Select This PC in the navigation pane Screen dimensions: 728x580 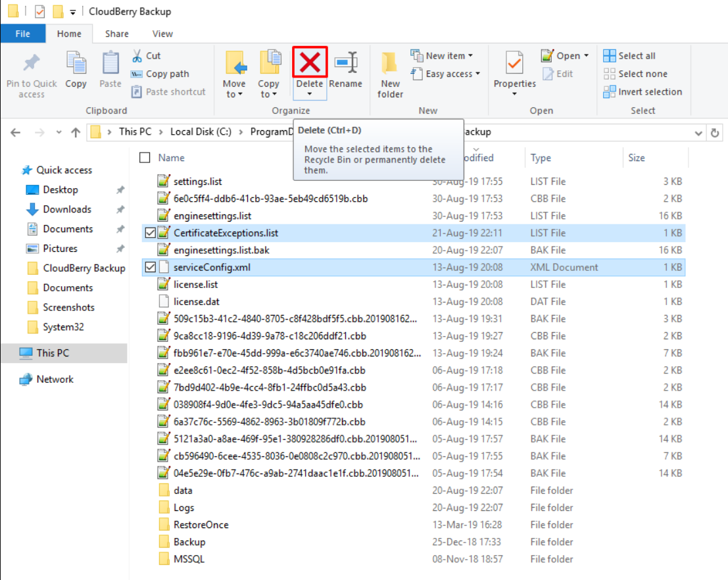click(53, 353)
